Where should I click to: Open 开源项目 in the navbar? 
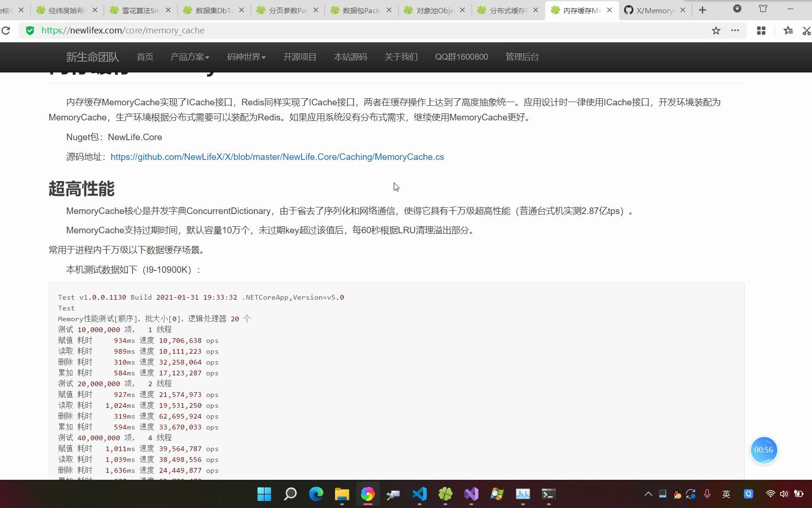300,57
